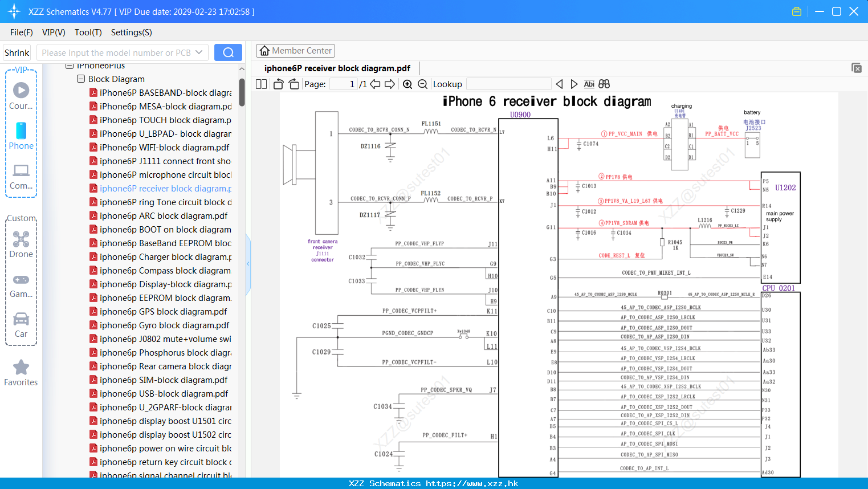Open iphone6p Gyro block diagram.pdf
The height and width of the screenshot is (489, 868).
tap(160, 325)
